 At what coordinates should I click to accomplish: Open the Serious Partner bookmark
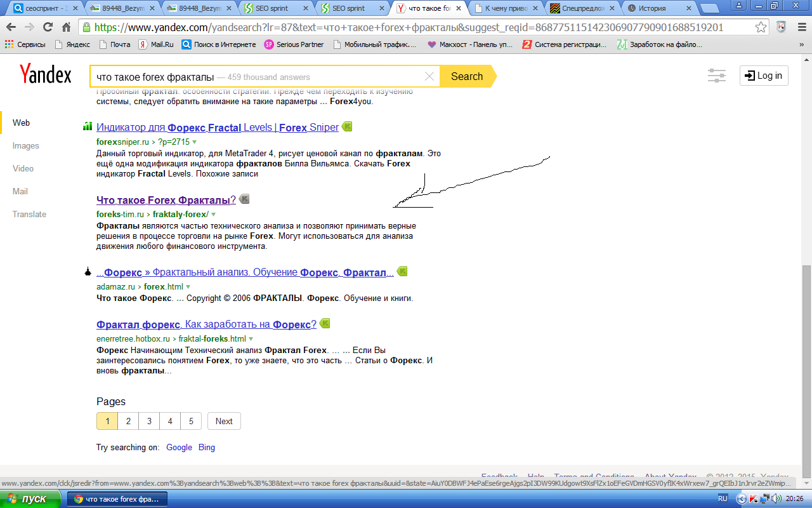pos(294,44)
